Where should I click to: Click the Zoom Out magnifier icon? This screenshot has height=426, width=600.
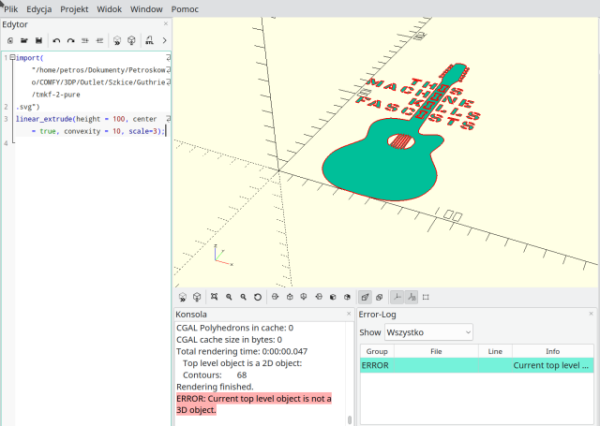click(x=243, y=297)
